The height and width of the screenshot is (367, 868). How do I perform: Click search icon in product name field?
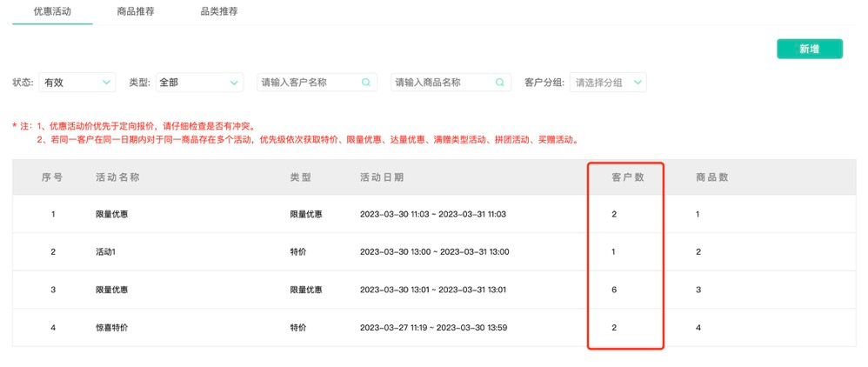click(500, 83)
